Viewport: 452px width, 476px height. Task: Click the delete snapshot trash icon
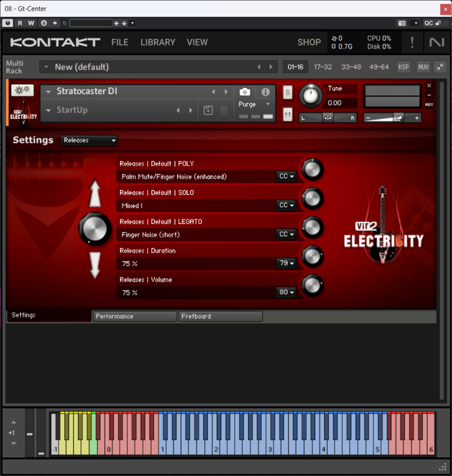(x=224, y=110)
